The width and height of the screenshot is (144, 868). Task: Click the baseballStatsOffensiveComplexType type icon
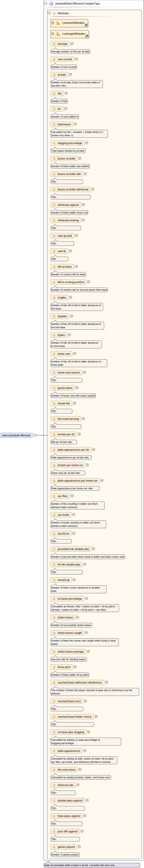click(51, 4)
